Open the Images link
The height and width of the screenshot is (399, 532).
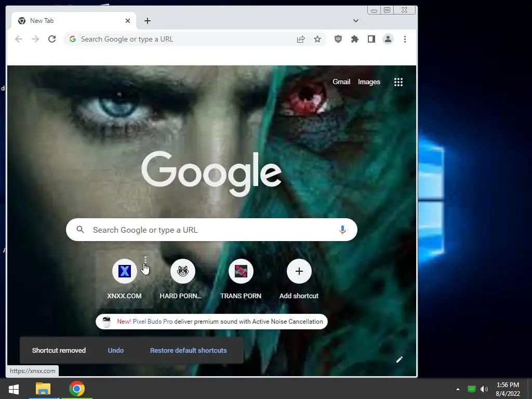click(x=369, y=82)
